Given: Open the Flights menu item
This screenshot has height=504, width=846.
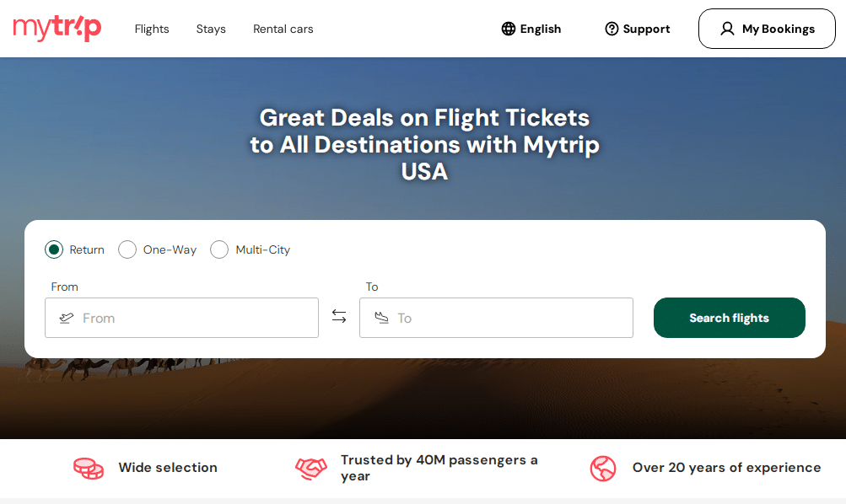Looking at the screenshot, I should coord(152,29).
